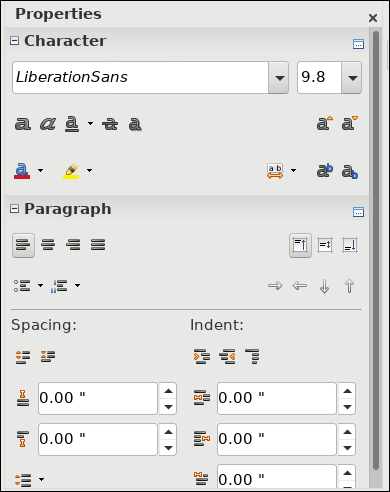This screenshot has width=390, height=492.
Task: Increase indent icon
Action: click(x=202, y=356)
